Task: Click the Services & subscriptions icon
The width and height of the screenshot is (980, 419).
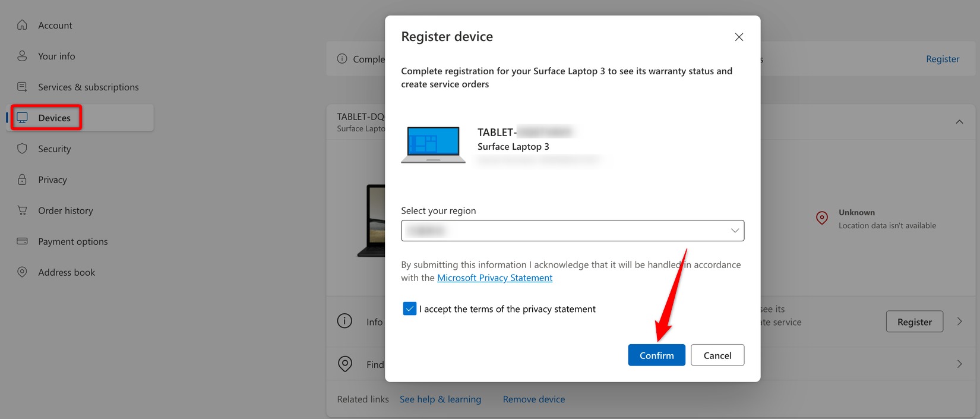Action: 21,87
